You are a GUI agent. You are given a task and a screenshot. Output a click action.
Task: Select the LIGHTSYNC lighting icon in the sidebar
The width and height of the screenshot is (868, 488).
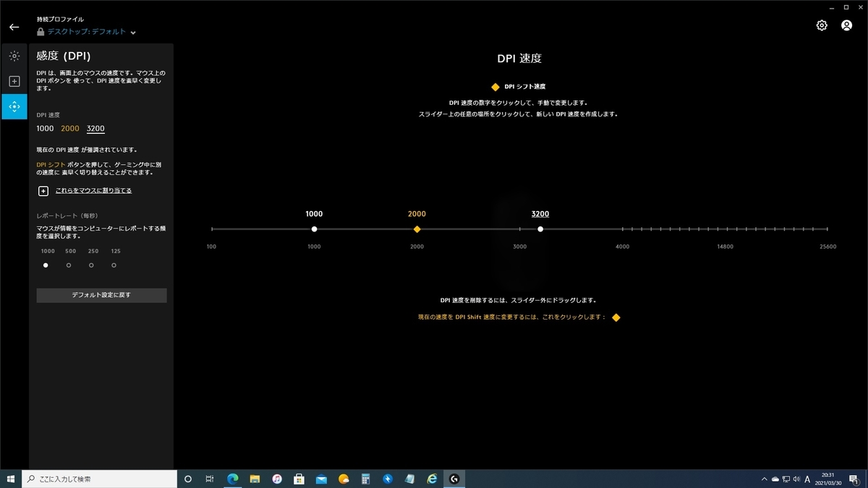click(14, 55)
